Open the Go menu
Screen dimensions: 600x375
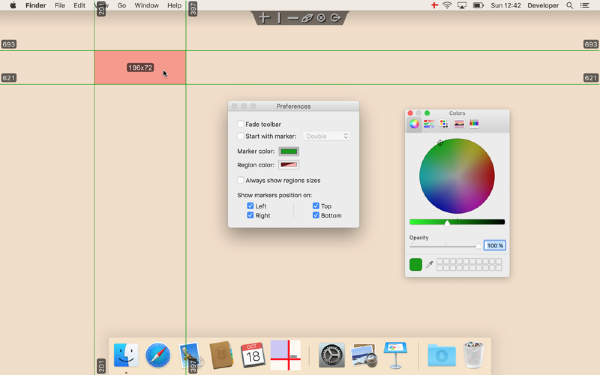point(122,5)
